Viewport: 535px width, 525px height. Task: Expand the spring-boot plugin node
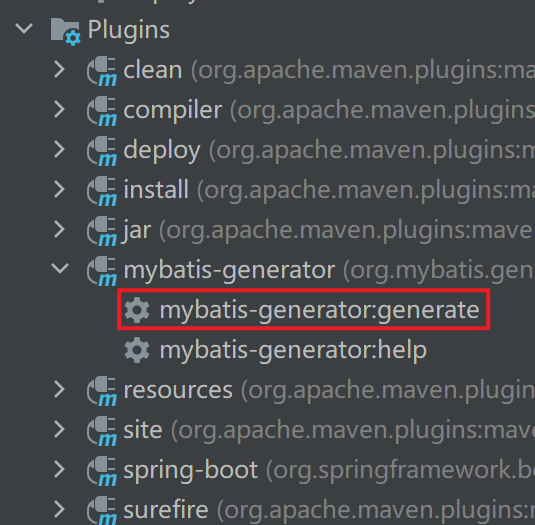[x=59, y=469]
